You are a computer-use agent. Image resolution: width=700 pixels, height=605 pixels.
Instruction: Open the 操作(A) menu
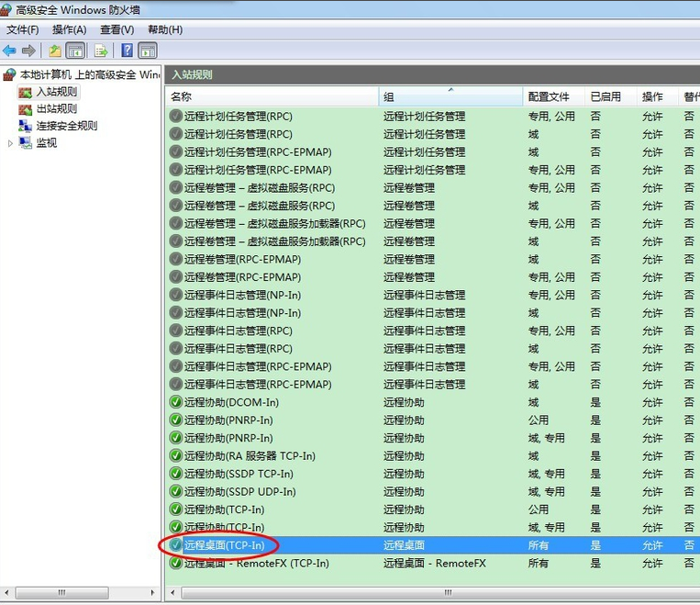[69, 29]
